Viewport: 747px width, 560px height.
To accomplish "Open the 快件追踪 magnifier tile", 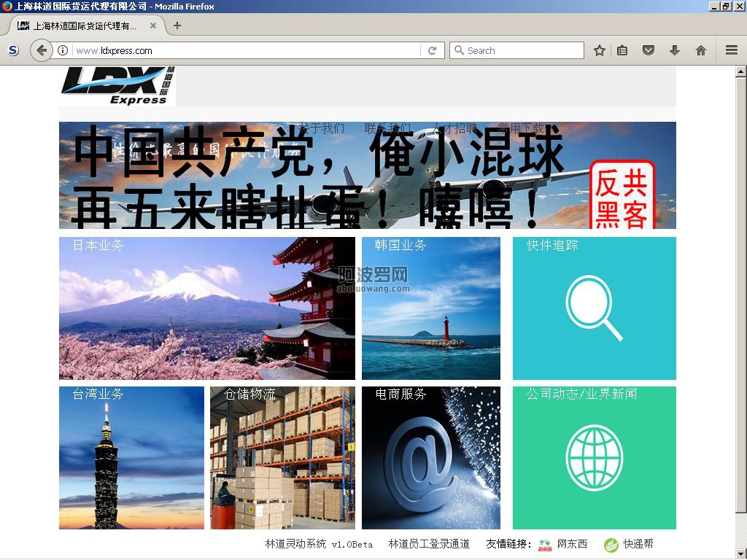I will point(594,308).
